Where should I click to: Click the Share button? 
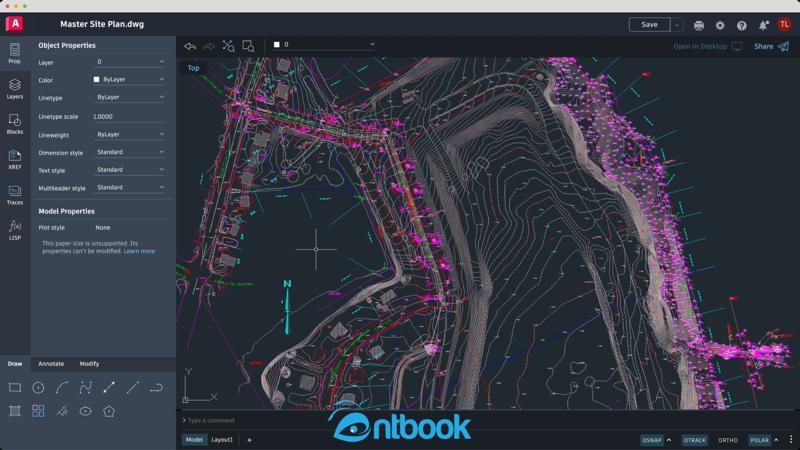[771, 46]
